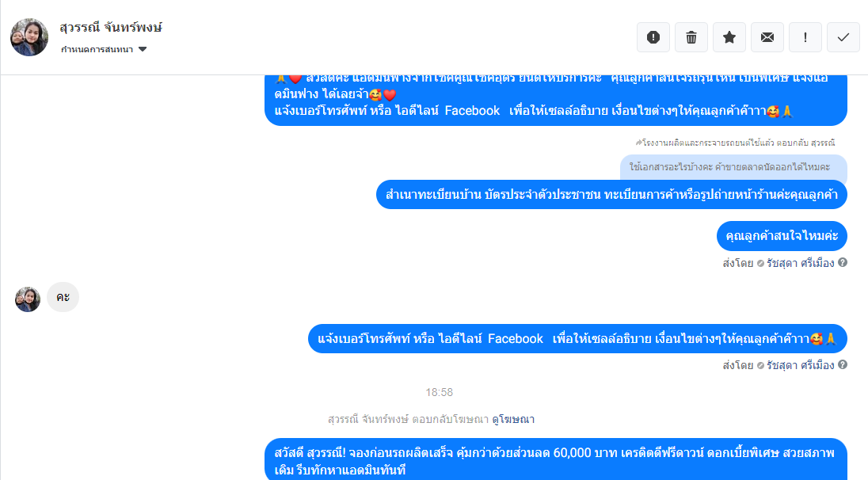The image size is (868, 480).
Task: Flag conversation with the plain exclamation mark icon
Action: pos(805,37)
